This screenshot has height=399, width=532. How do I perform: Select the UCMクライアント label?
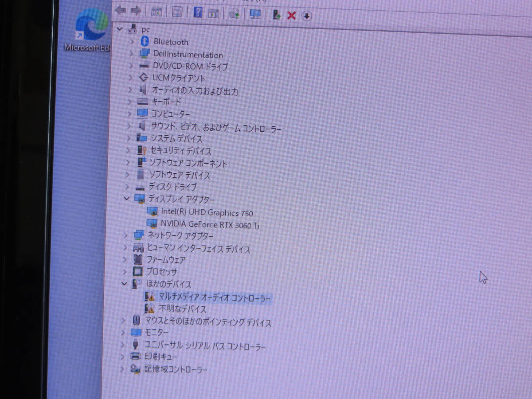pyautogui.click(x=178, y=78)
